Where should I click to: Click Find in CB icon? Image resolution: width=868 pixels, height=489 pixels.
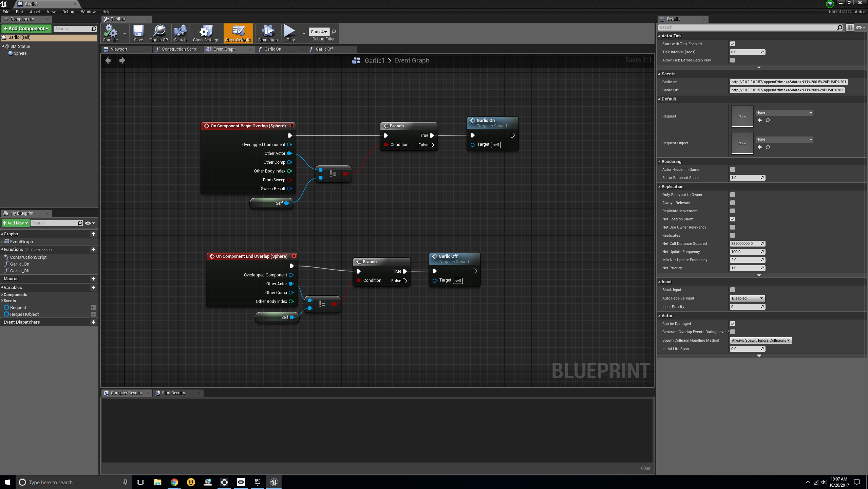coord(158,33)
